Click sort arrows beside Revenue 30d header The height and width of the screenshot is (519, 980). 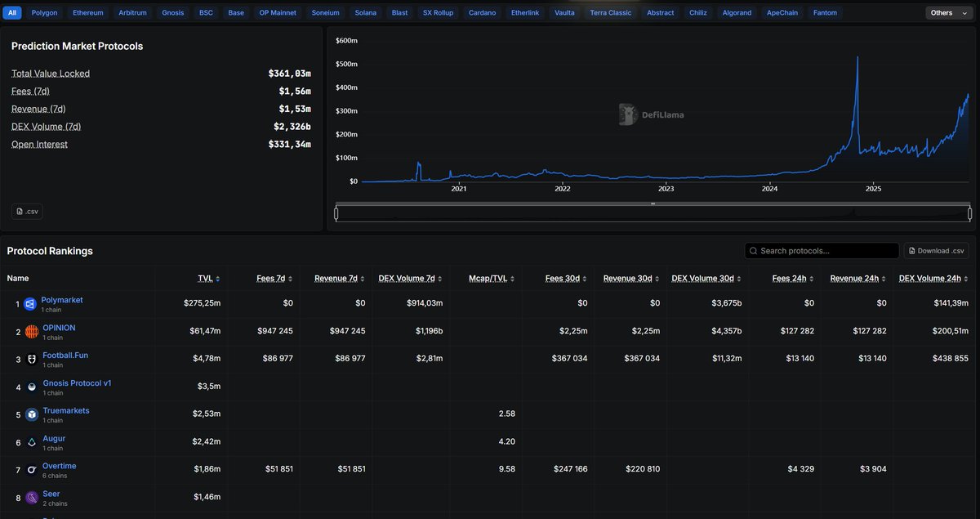coord(657,279)
